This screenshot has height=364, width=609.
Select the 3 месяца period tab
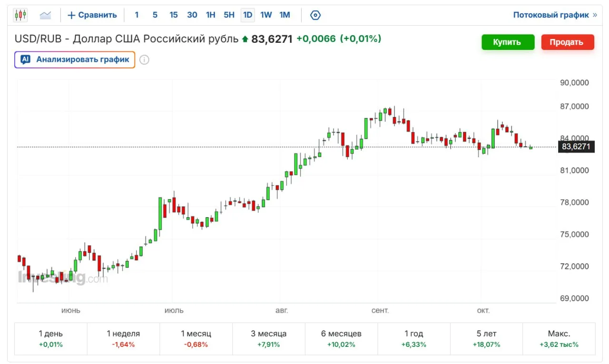coord(269,339)
